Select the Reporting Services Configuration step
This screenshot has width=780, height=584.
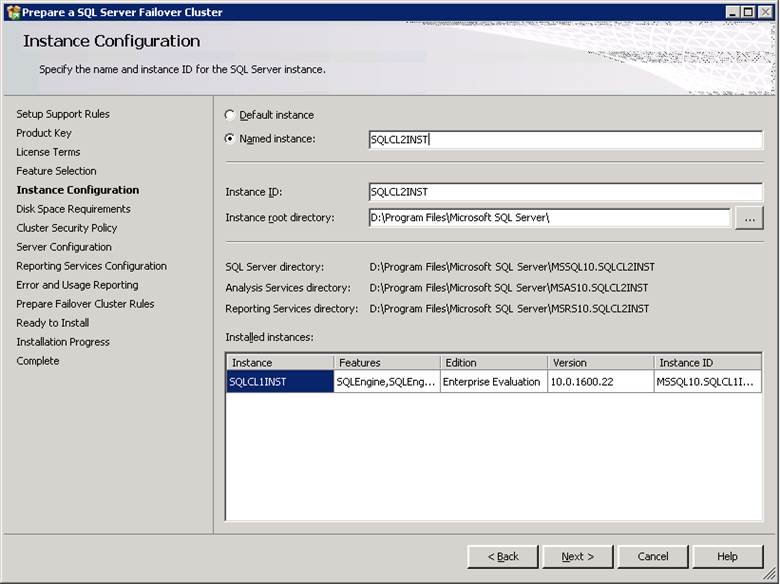click(x=92, y=266)
